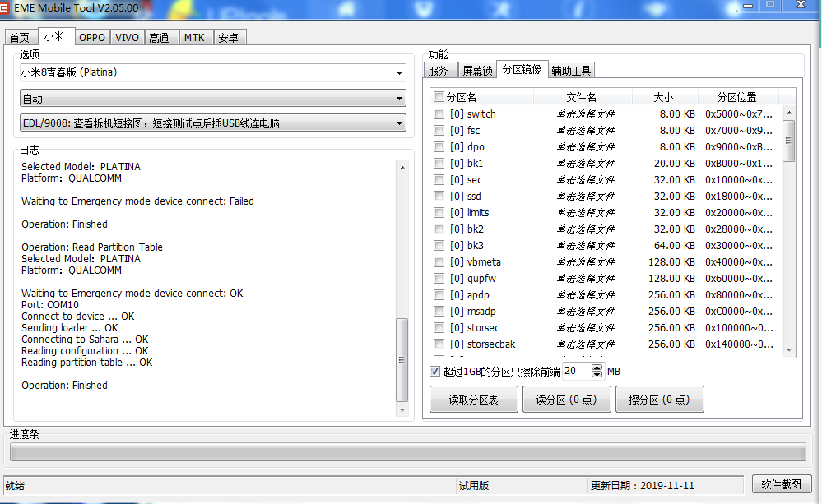This screenshot has height=504, width=822.
Task: Click the 0x5000~0x7... position cell
Action: (x=739, y=113)
